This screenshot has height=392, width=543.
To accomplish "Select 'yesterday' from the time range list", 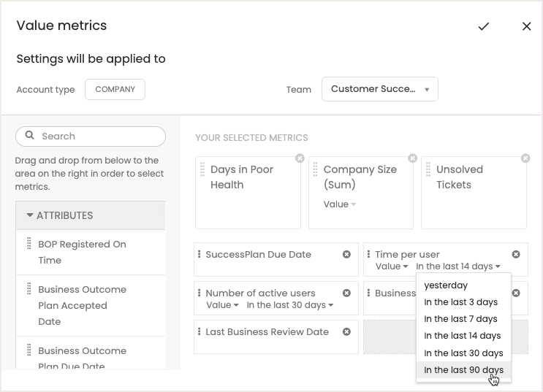I will (x=446, y=285).
